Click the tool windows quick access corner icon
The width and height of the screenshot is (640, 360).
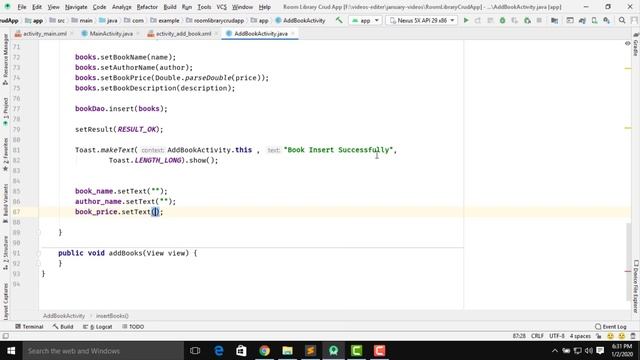click(5, 336)
